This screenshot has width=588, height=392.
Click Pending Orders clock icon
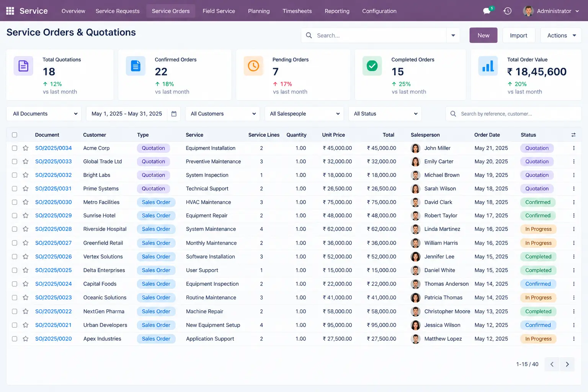(x=253, y=66)
